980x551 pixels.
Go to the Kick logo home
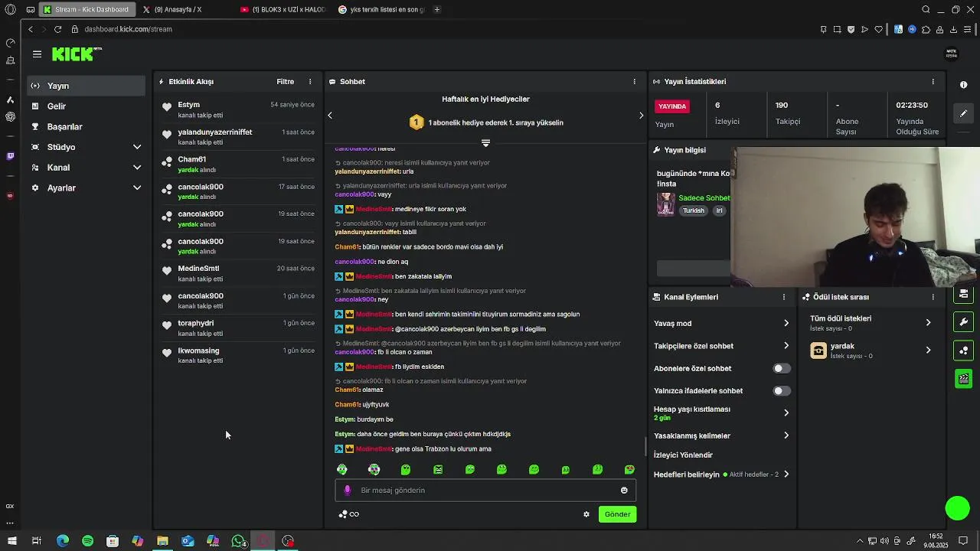[77, 54]
